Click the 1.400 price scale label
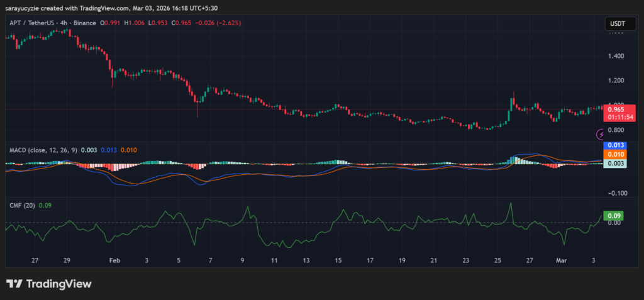This screenshot has width=644, height=300. click(616, 56)
